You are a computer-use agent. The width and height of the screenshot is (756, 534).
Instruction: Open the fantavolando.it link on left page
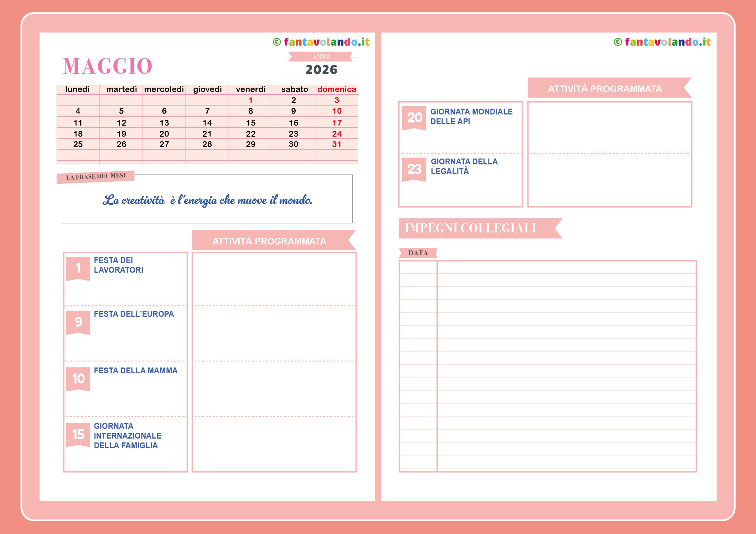pos(326,42)
